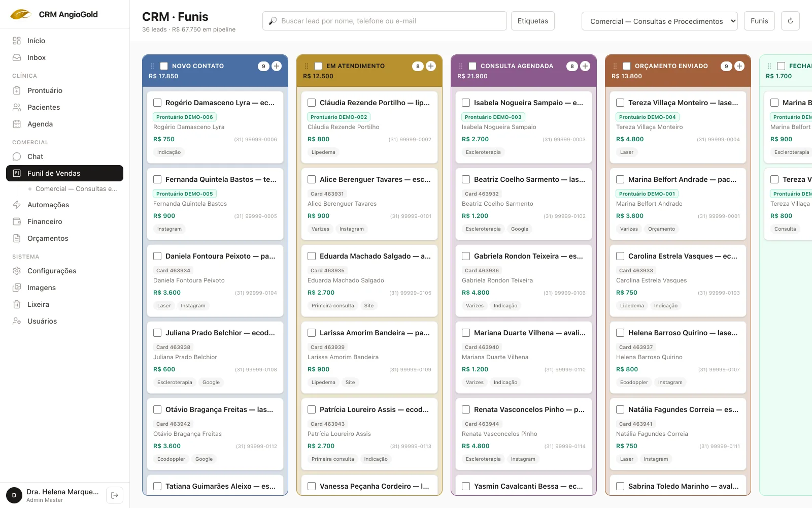Viewport: 812px width, 508px height.
Task: Click Orçamento tag on Marina Belfort card
Action: 661,229
